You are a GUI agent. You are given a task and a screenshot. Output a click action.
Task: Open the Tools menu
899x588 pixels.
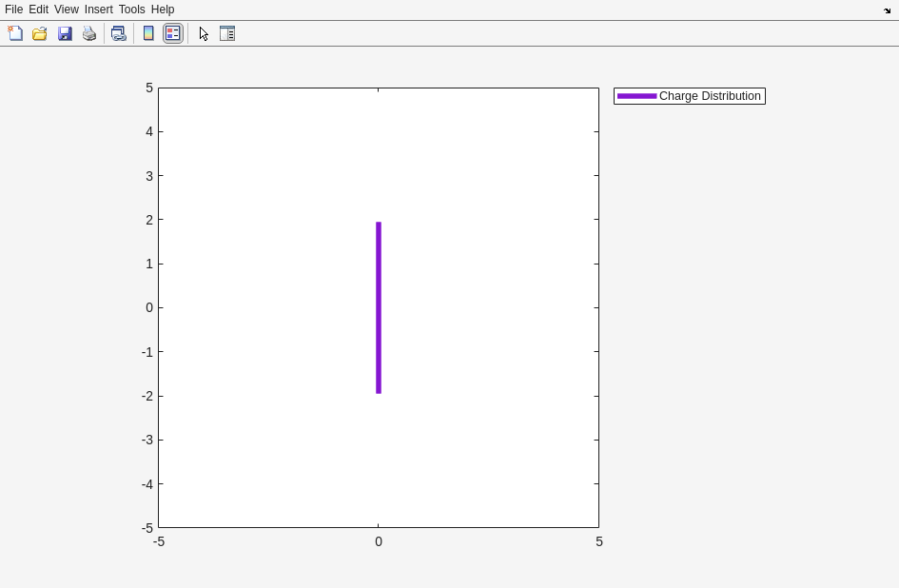coord(131,10)
